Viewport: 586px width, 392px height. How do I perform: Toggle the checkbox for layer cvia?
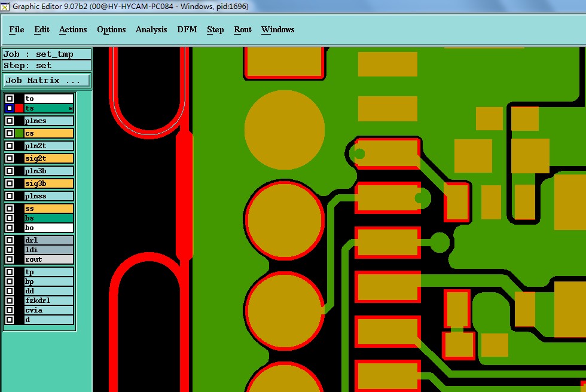pos(10,310)
